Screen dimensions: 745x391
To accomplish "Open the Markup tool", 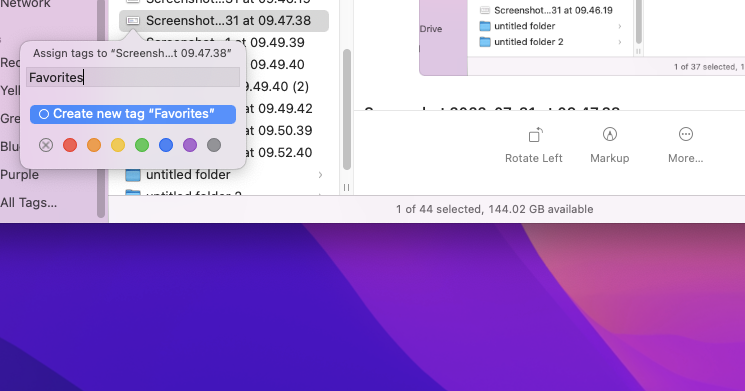I will [610, 134].
